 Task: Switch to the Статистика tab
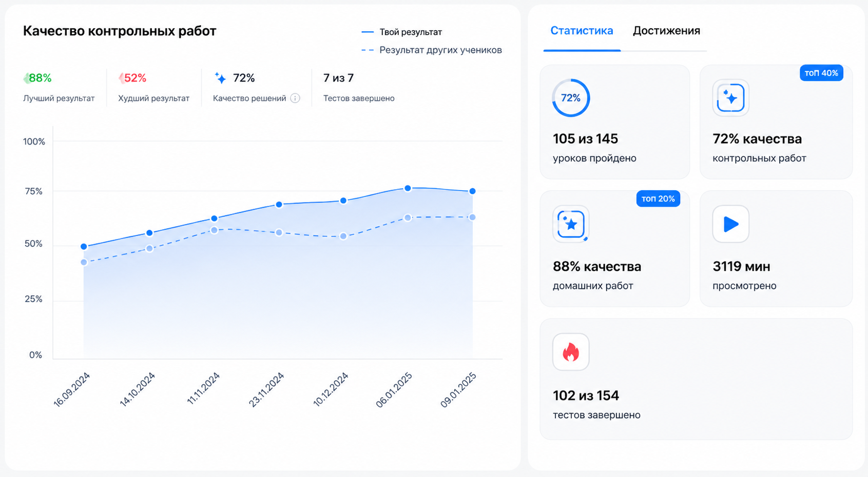(582, 31)
